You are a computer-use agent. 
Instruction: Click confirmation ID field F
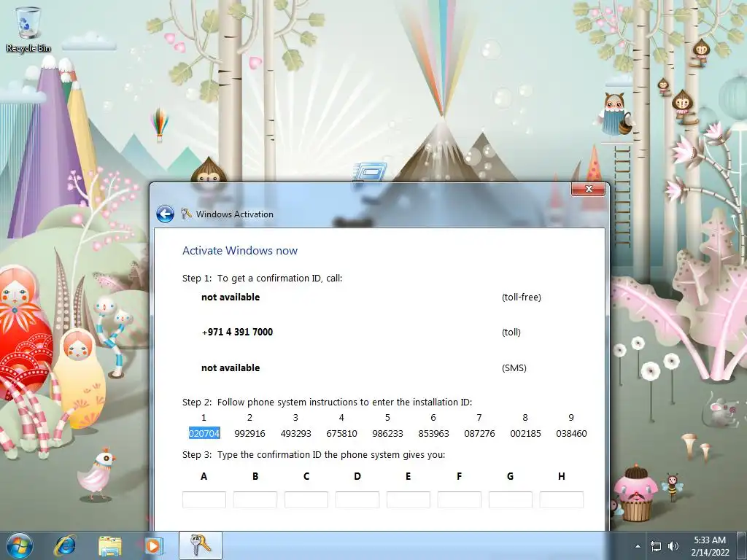coord(460,499)
